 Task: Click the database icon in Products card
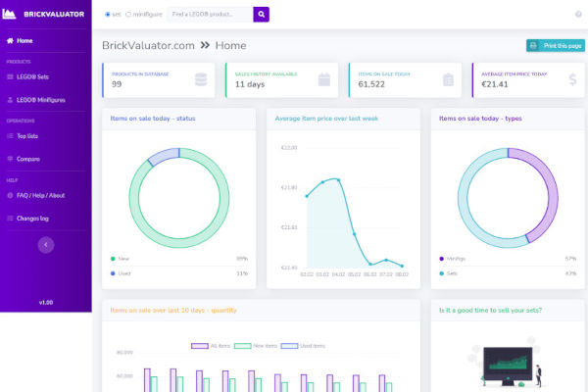coord(201,79)
